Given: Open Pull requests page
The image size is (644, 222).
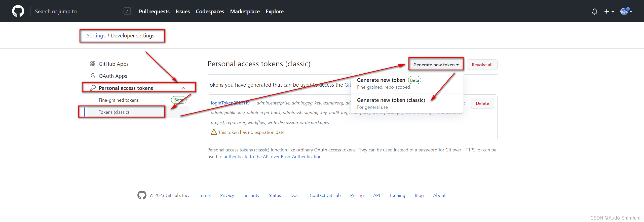Looking at the screenshot, I should click(x=154, y=11).
